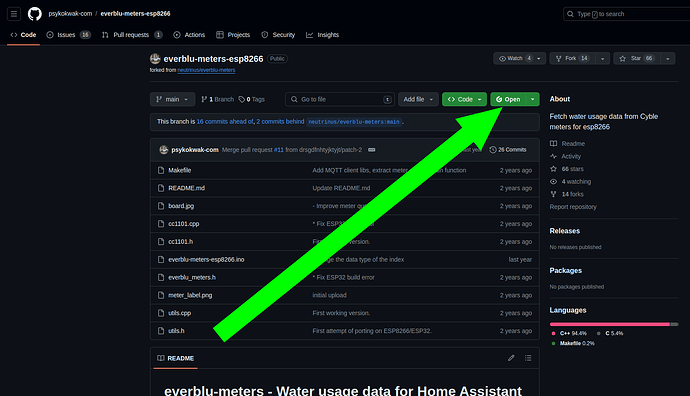Expand the commit message ellipsis
Screen dimensions: 690x396
pyautogui.click(x=372, y=150)
